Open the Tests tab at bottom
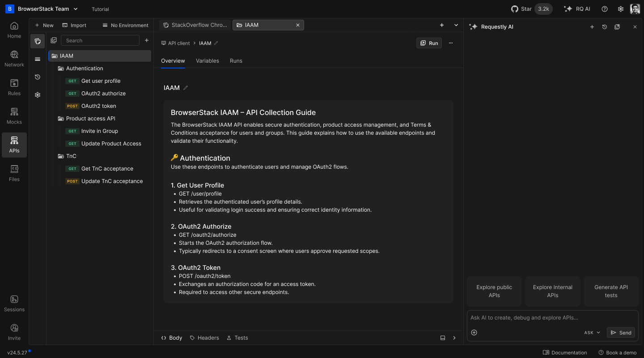Screen dimensions: 644x358 tap(237, 338)
